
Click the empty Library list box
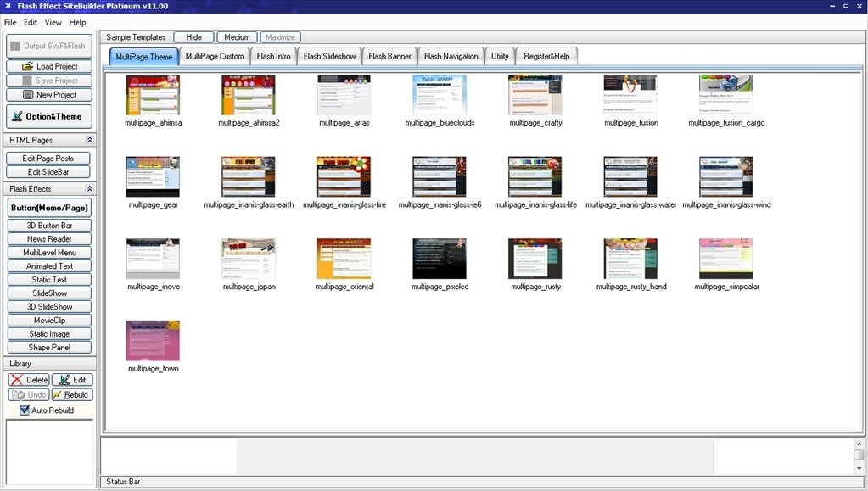point(50,452)
